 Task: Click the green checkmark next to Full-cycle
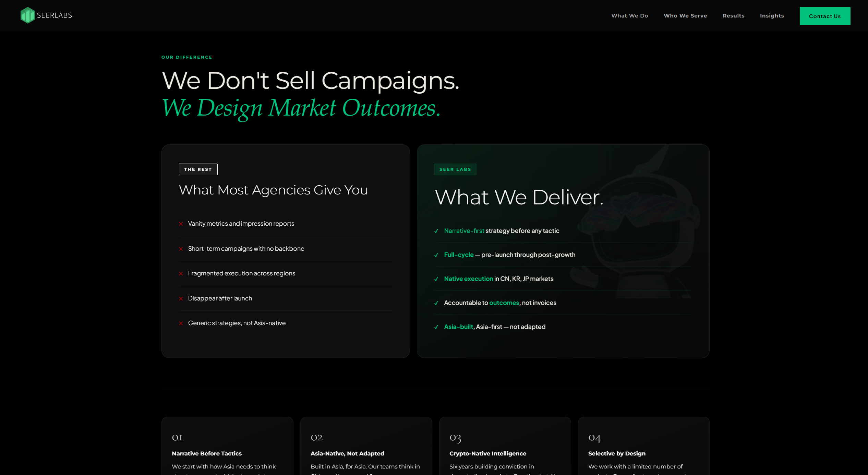pos(436,255)
